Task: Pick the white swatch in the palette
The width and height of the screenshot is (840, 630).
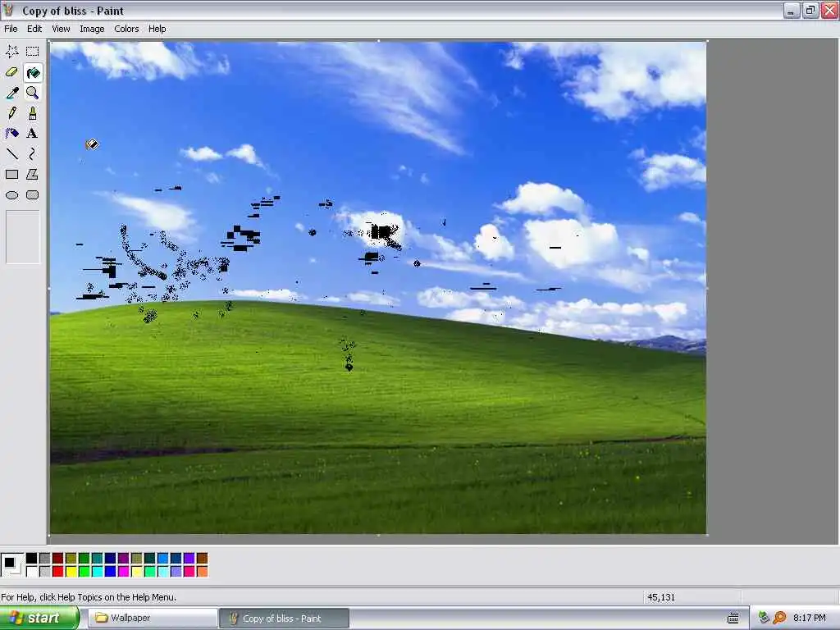Action: point(32,572)
